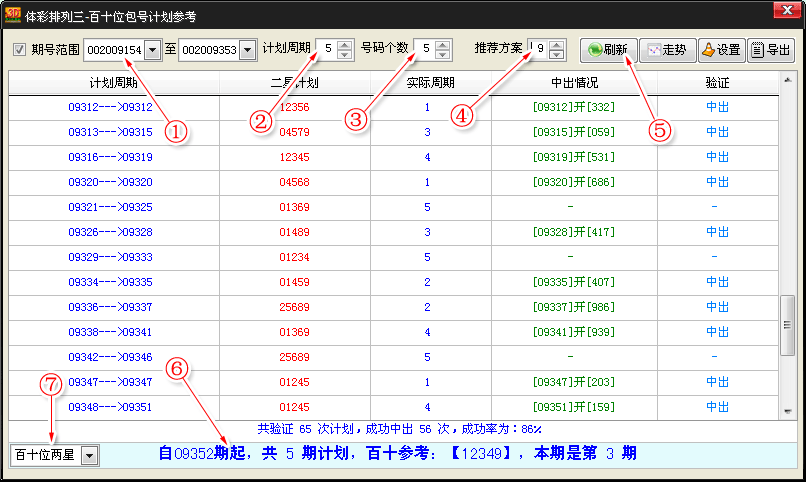Select row 09348--->09351
Image resolution: width=806 pixels, height=482 pixels.
(393, 407)
